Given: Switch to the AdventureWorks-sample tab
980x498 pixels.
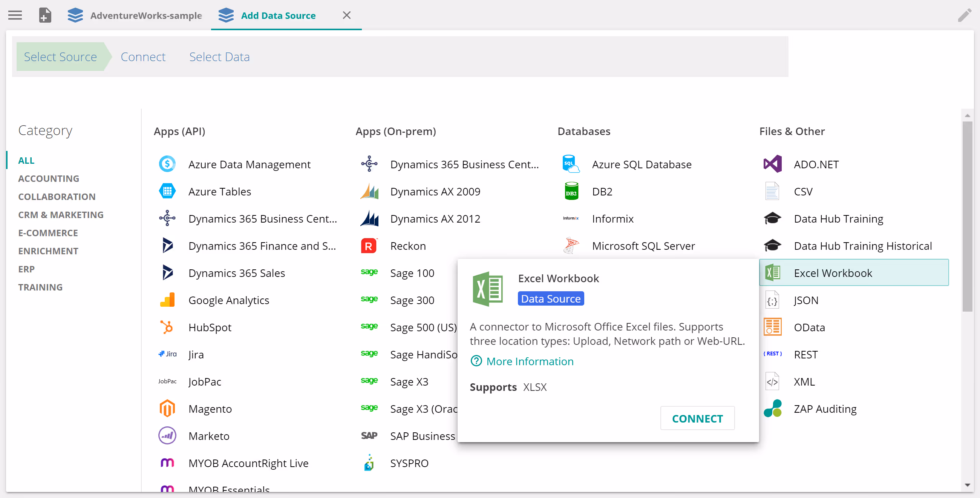Looking at the screenshot, I should click(x=145, y=15).
